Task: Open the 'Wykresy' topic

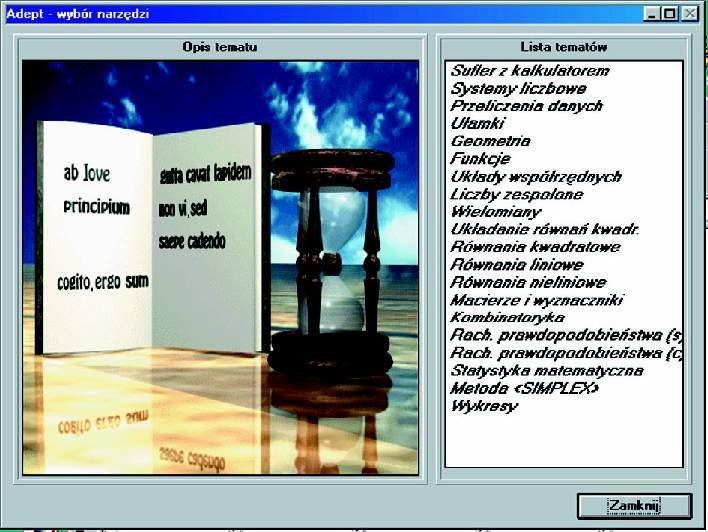Action: point(485,406)
